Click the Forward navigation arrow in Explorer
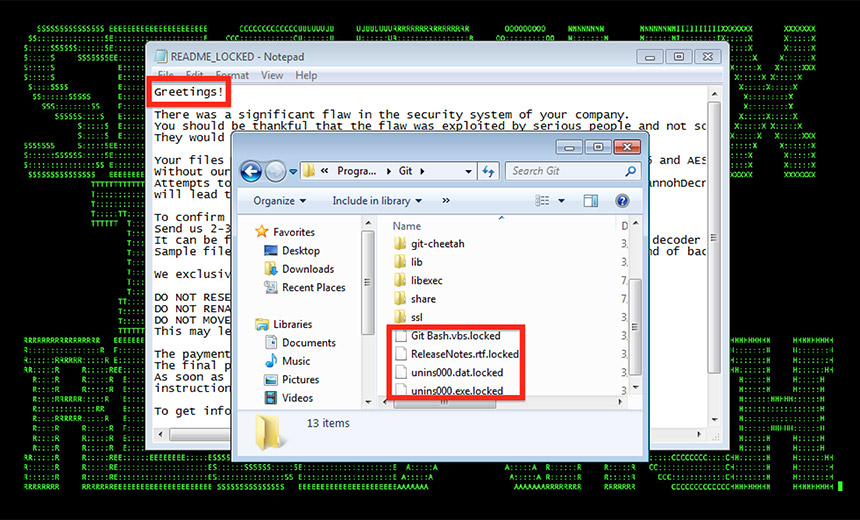860x520 pixels. coord(275,171)
